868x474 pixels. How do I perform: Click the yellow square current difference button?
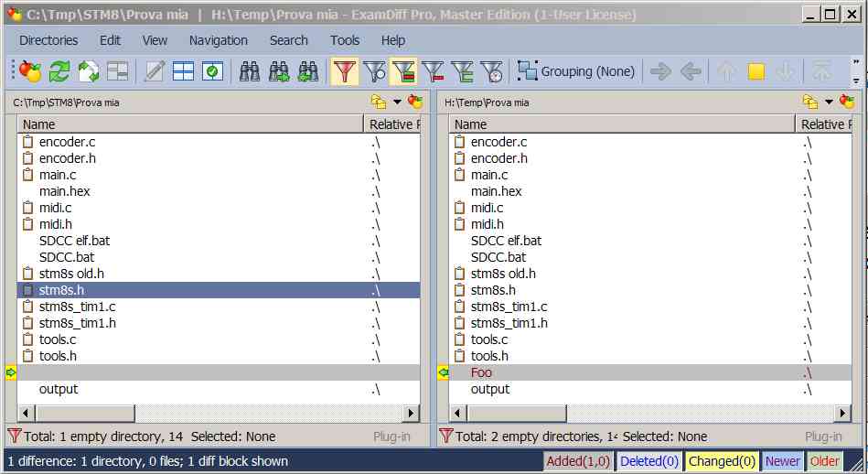point(756,71)
